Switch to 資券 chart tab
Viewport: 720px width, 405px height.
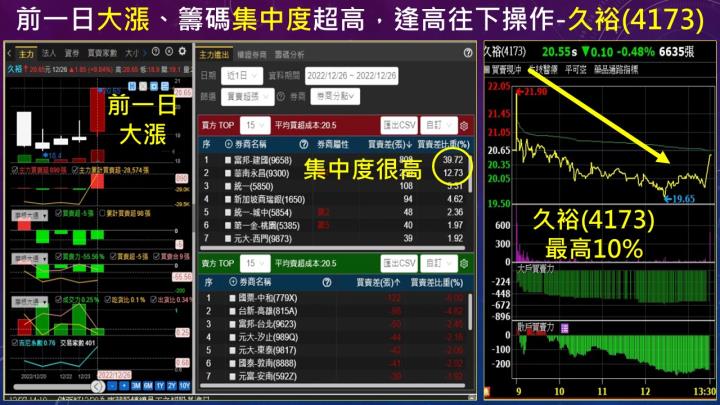click(x=72, y=54)
